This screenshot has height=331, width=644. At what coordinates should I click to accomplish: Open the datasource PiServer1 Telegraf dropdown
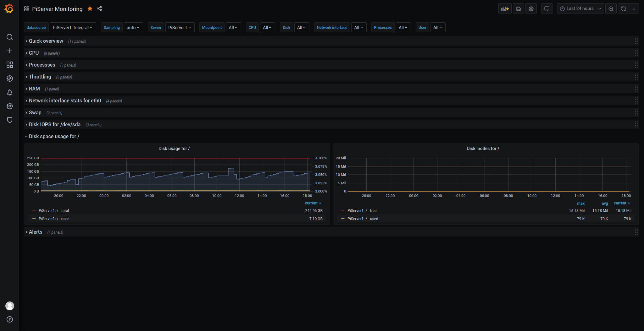pyautogui.click(x=73, y=28)
